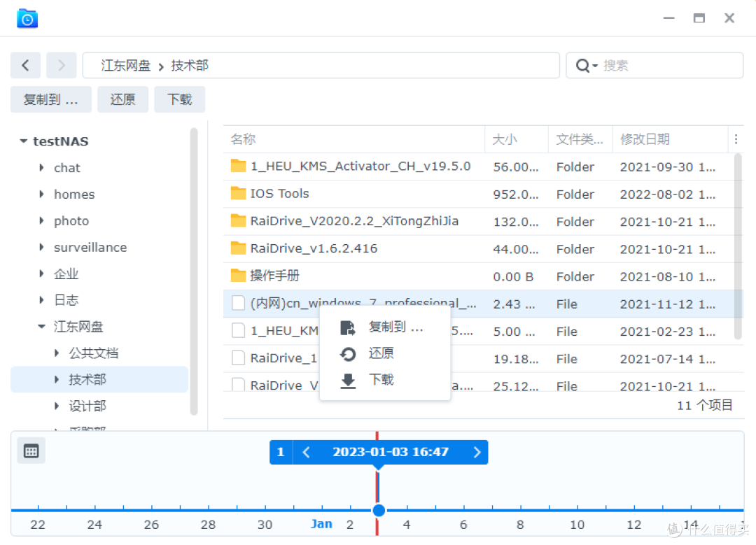
Task: Click the 操作手册 folder icon
Action: pos(238,276)
